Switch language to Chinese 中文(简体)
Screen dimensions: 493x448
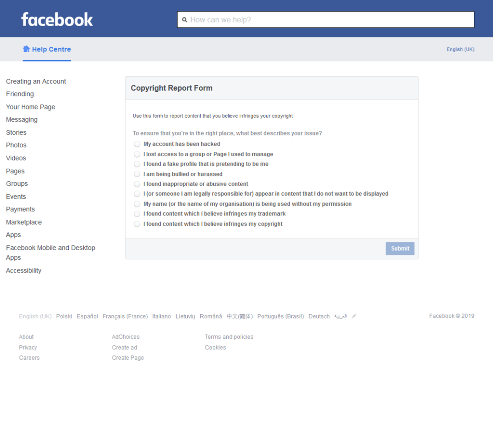pos(240,316)
